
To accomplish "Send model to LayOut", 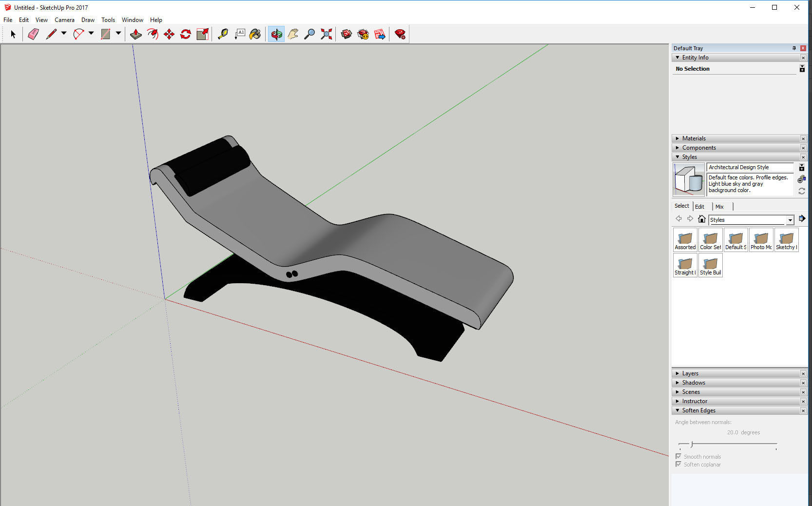I will (x=380, y=34).
